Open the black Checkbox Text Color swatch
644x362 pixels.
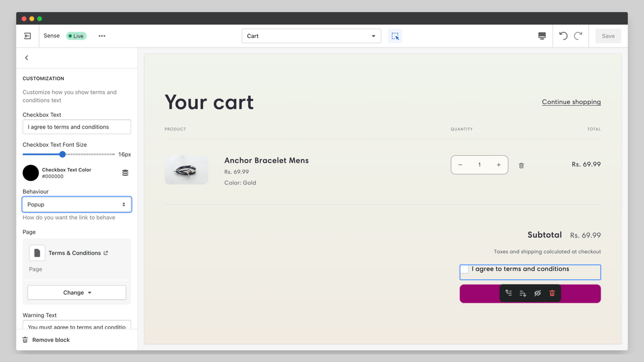[31, 173]
